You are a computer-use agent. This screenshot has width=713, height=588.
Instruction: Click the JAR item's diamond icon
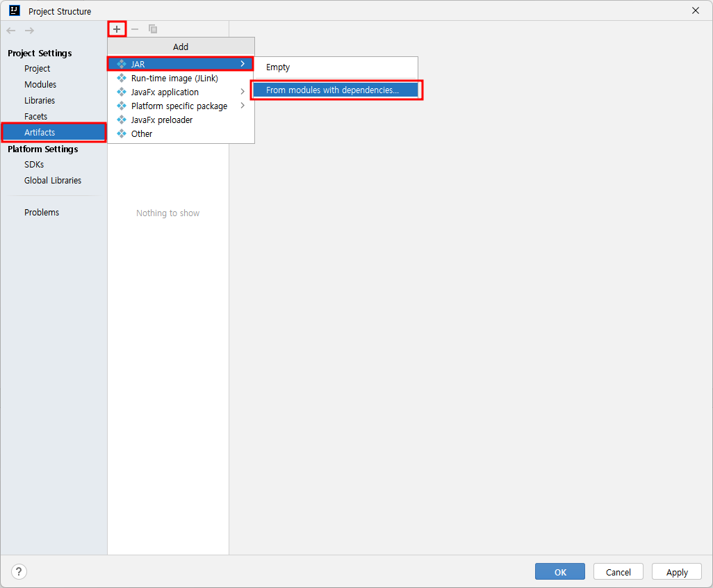pyautogui.click(x=122, y=64)
